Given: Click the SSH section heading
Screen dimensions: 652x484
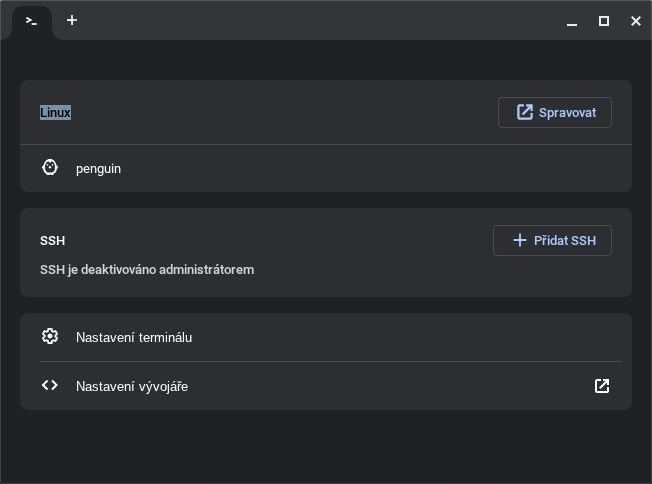Looking at the screenshot, I should click(x=52, y=241).
